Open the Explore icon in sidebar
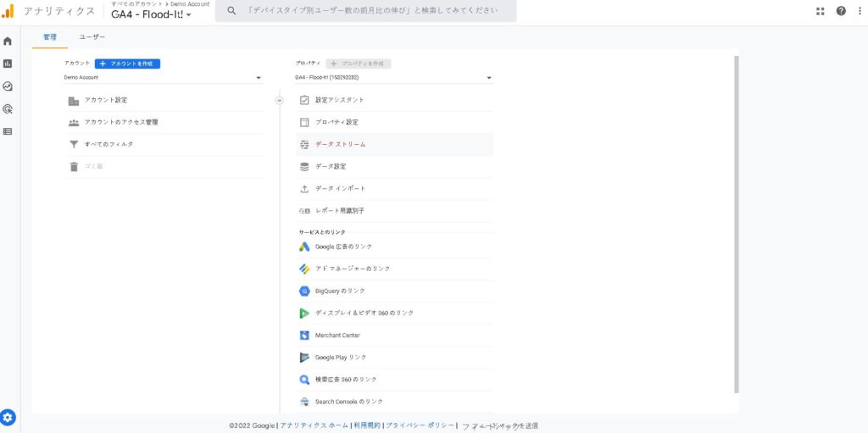 (8, 86)
